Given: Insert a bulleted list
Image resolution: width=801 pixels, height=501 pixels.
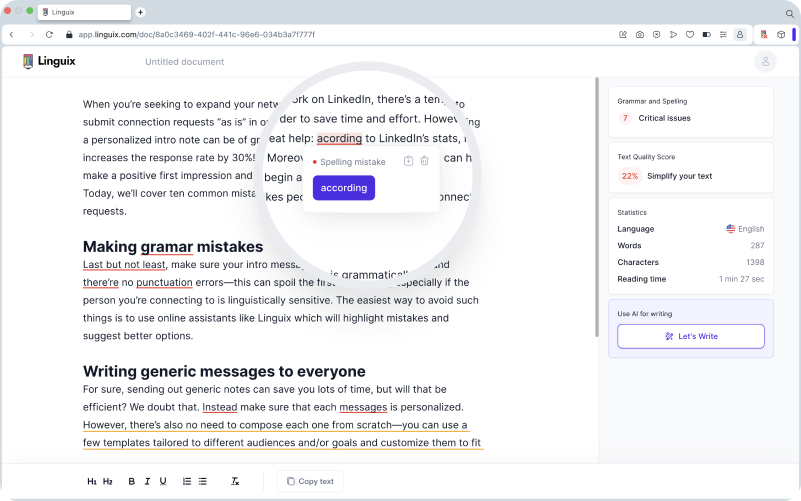Looking at the screenshot, I should pos(203,481).
